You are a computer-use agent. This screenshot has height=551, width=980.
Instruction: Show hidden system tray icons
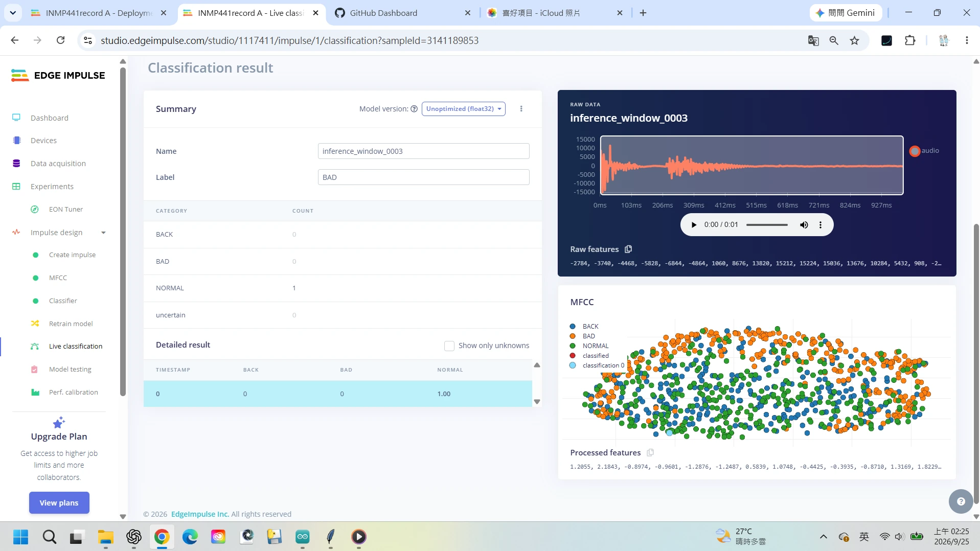point(823,537)
